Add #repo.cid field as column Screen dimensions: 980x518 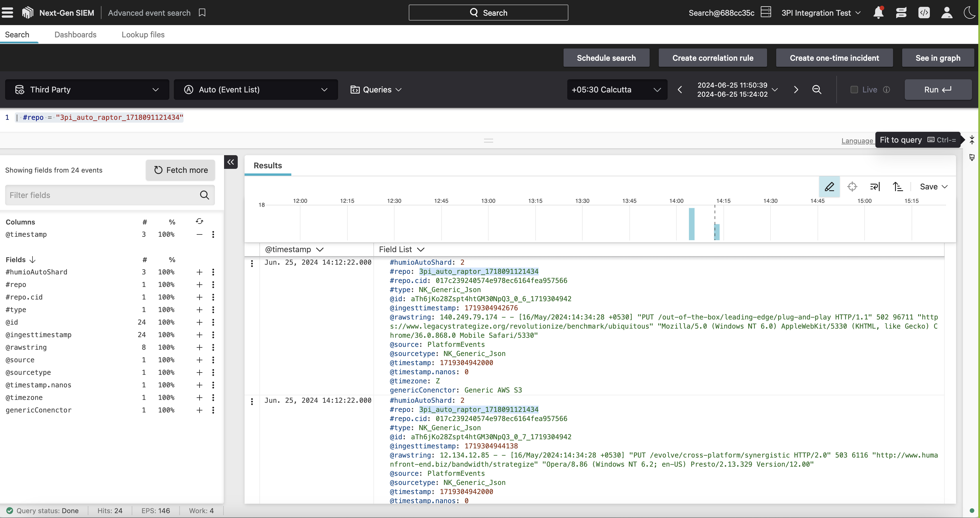click(x=199, y=297)
